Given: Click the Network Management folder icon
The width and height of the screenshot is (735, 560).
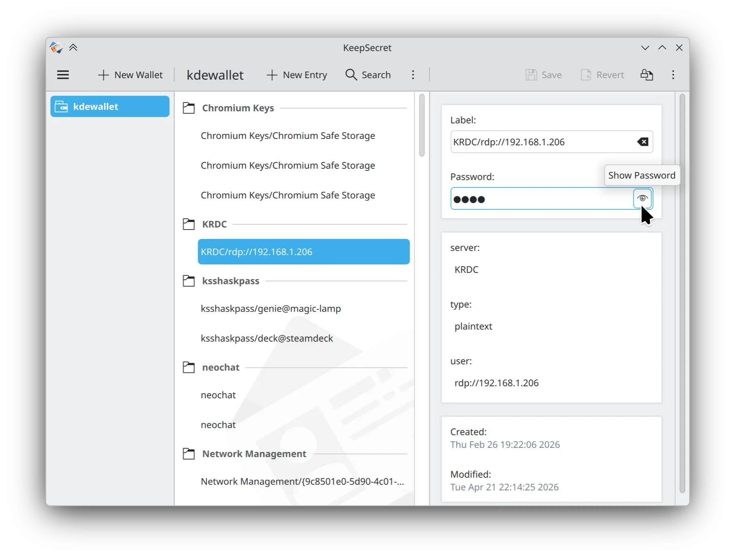Looking at the screenshot, I should point(189,454).
